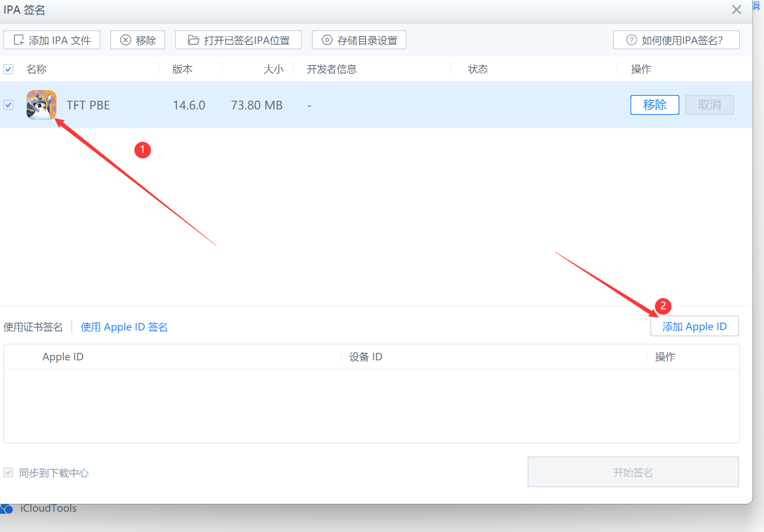764x532 pixels.
Task: Switch to 使用证书签名 tab
Action: click(x=33, y=327)
